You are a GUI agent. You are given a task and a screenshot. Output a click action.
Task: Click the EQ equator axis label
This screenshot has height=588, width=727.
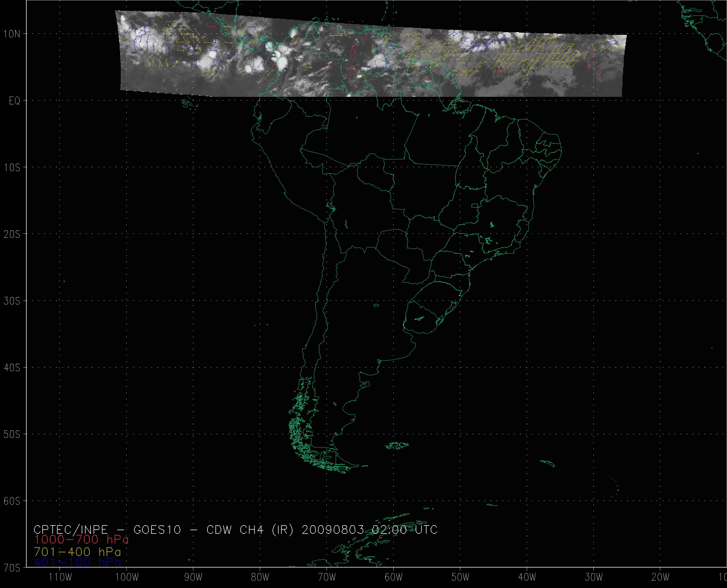tap(15, 101)
